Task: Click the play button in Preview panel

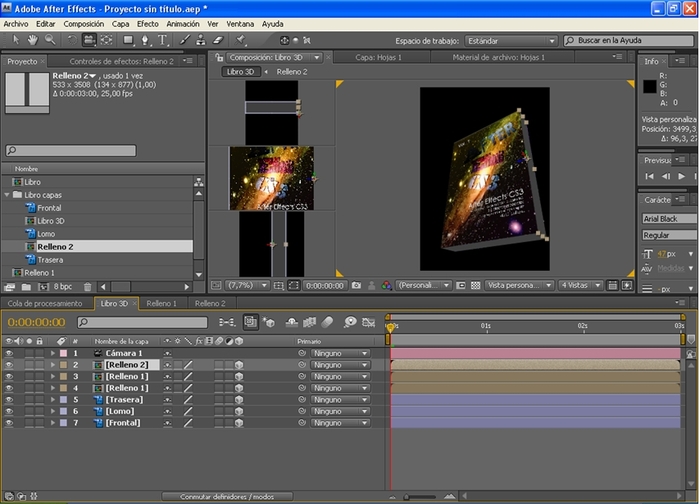Action: [x=681, y=176]
